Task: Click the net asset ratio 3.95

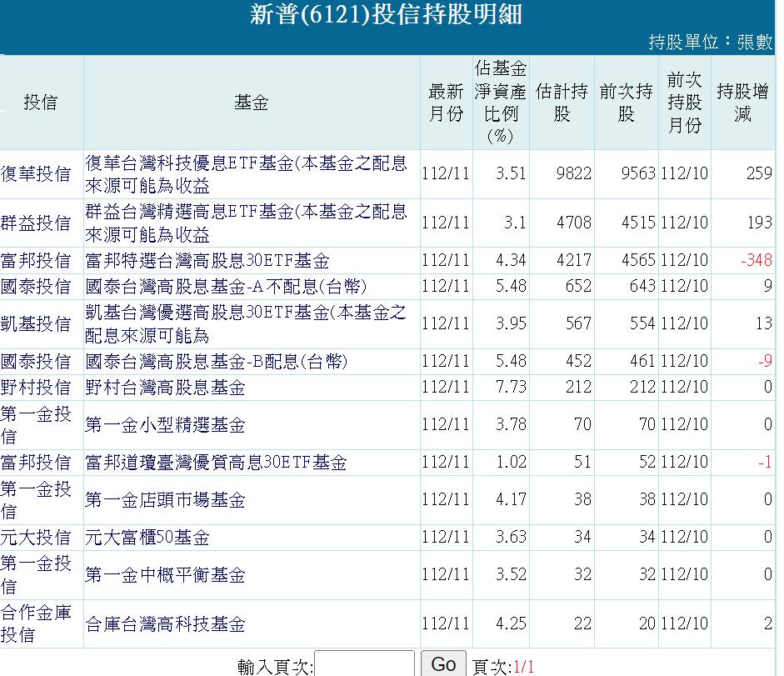Action: [x=511, y=323]
